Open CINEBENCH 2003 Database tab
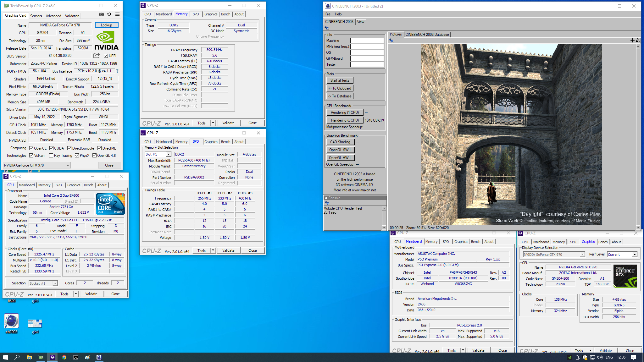Image resolution: width=644 pixels, height=362 pixels. 427,35
